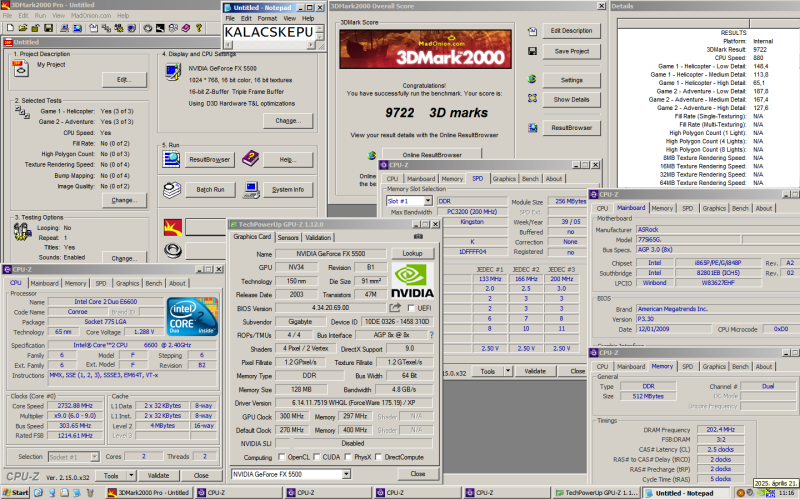Open Graphics tab in the SPD CPU-Z window
Image resolution: width=800 pixels, height=500 pixels.
[x=504, y=179]
